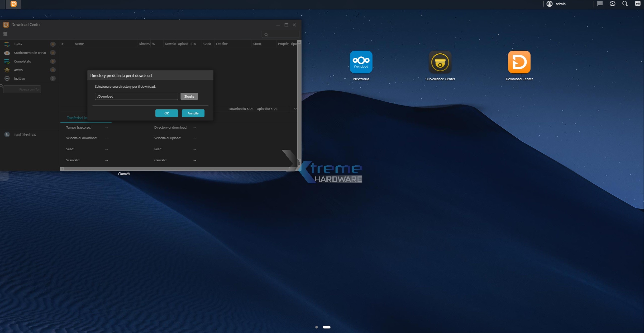This screenshot has width=644, height=333.
Task: Click the /Download directory path field
Action: coord(136,96)
